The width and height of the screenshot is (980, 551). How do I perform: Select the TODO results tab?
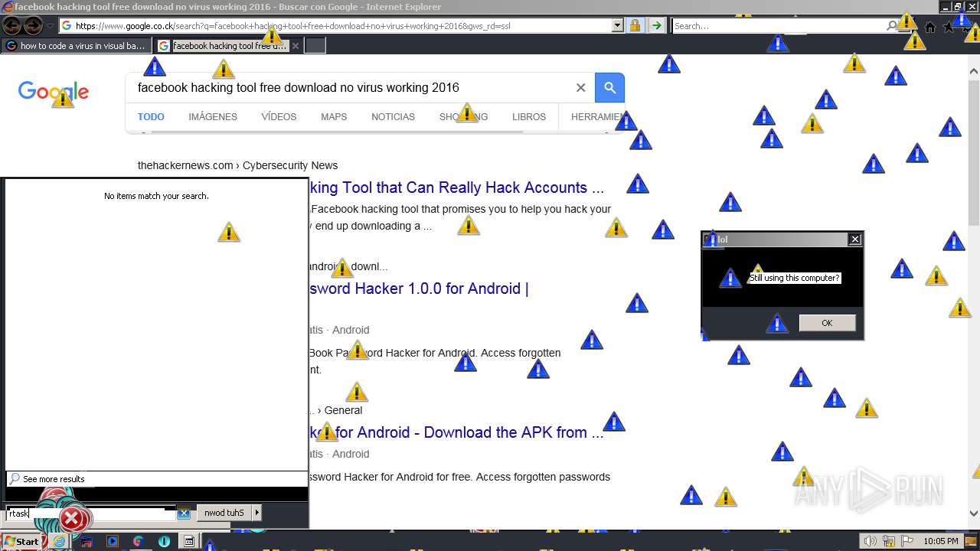point(151,117)
